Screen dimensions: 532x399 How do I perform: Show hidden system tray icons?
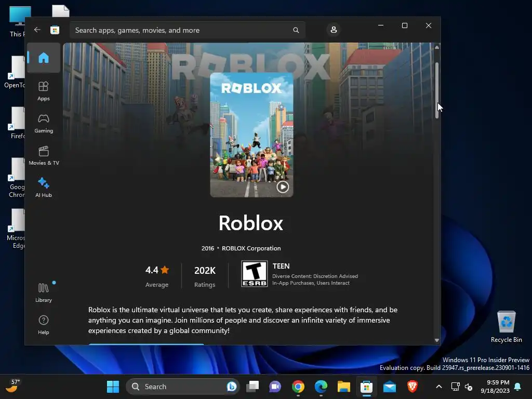pyautogui.click(x=438, y=387)
